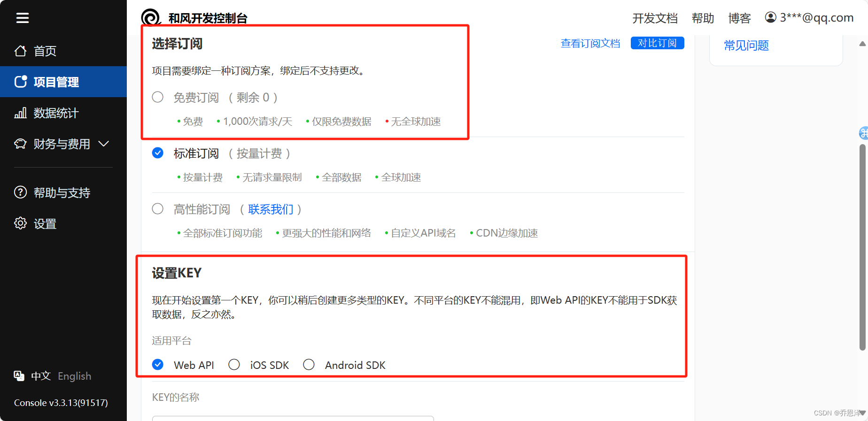Click the Console v3.3.13(91517) version text
The width and height of the screenshot is (868, 421).
(x=61, y=403)
